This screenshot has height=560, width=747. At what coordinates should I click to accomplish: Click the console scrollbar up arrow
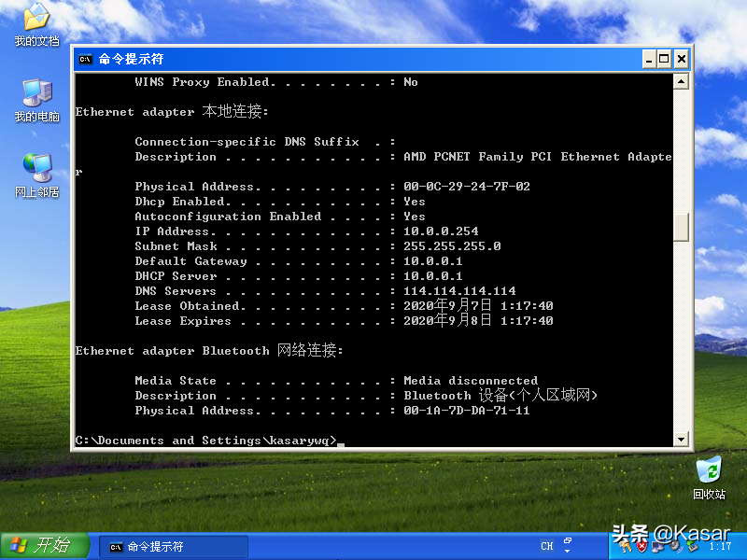pyautogui.click(x=682, y=82)
